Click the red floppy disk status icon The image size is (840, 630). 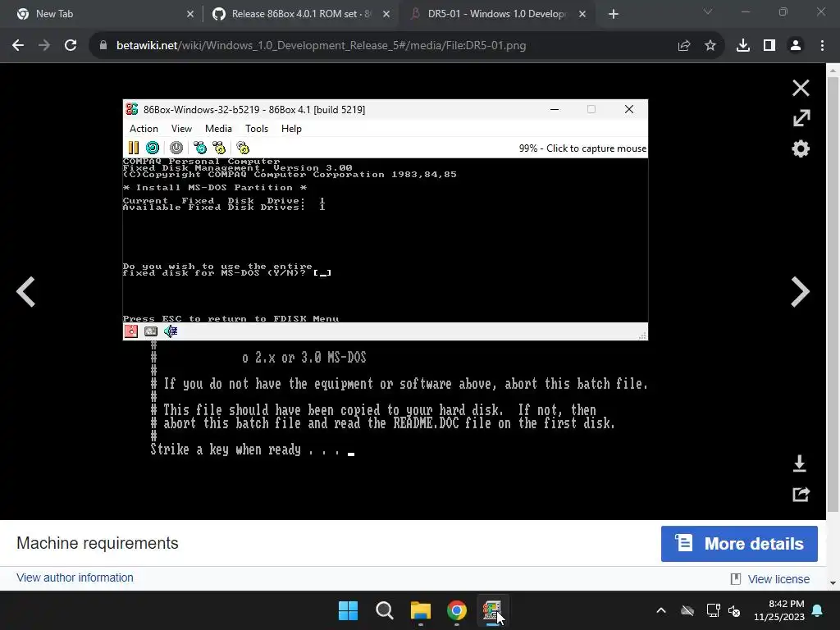(131, 331)
